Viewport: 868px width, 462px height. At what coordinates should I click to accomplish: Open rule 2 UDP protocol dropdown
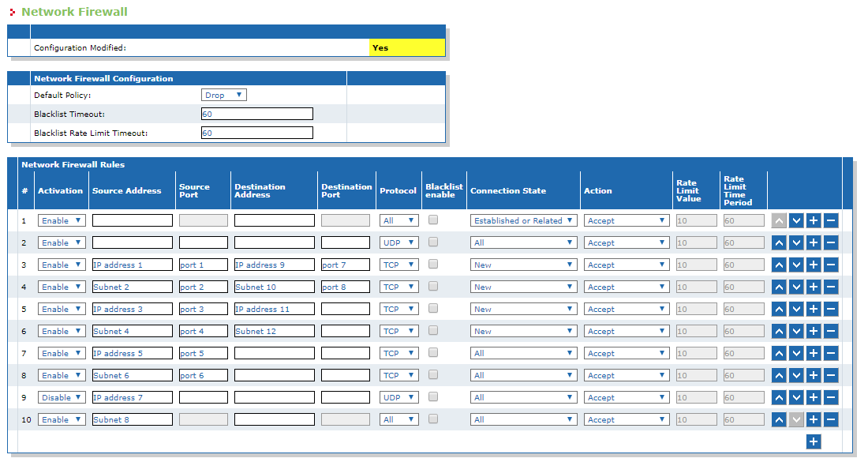click(398, 242)
